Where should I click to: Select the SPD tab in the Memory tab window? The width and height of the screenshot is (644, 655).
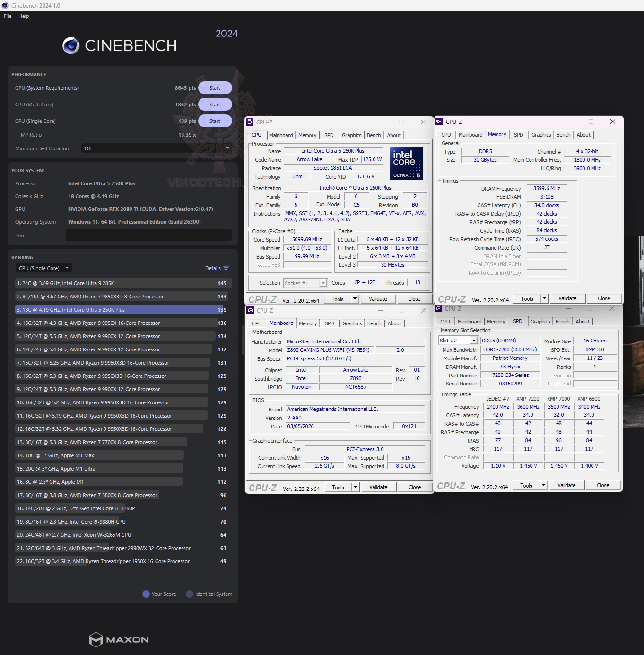coord(519,135)
